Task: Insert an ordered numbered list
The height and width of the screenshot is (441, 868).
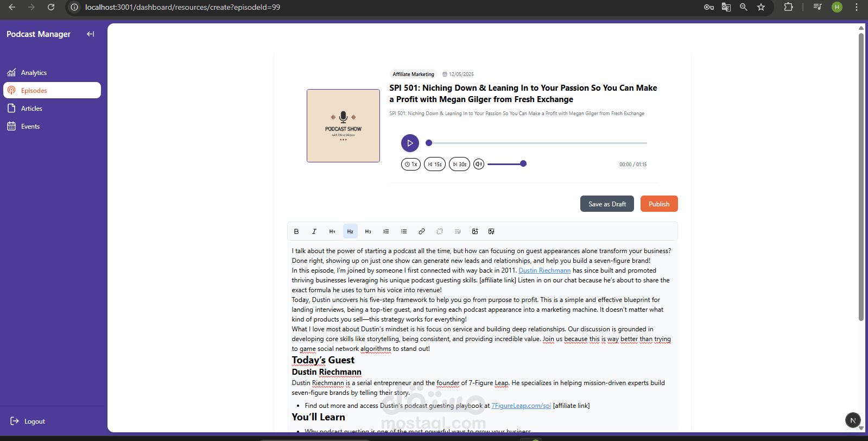Action: tap(386, 231)
